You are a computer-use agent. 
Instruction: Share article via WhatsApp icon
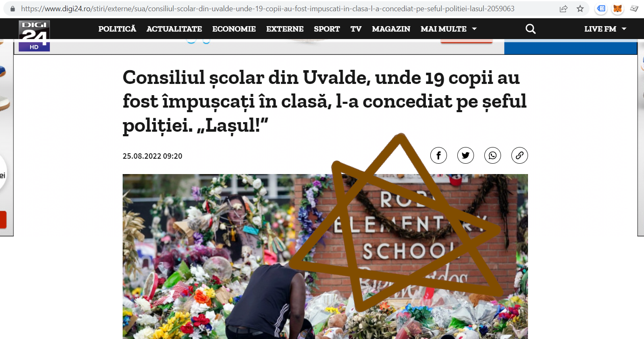click(x=493, y=155)
